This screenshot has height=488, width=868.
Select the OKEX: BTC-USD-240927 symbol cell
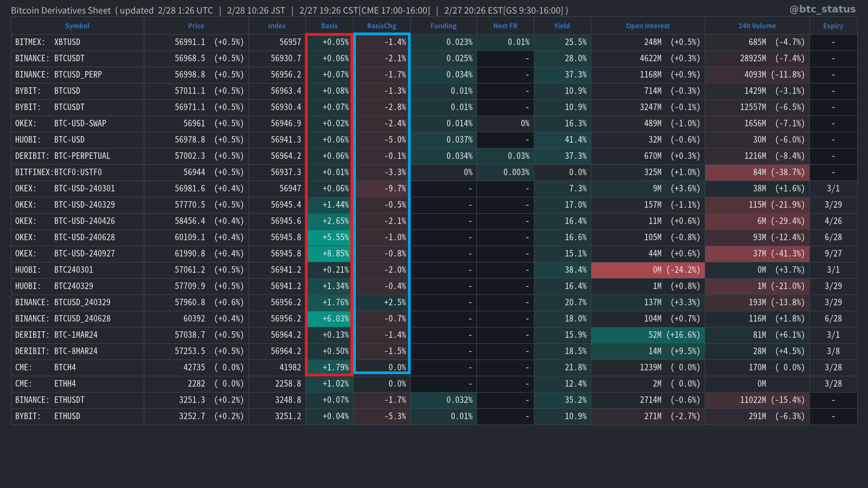point(78,254)
